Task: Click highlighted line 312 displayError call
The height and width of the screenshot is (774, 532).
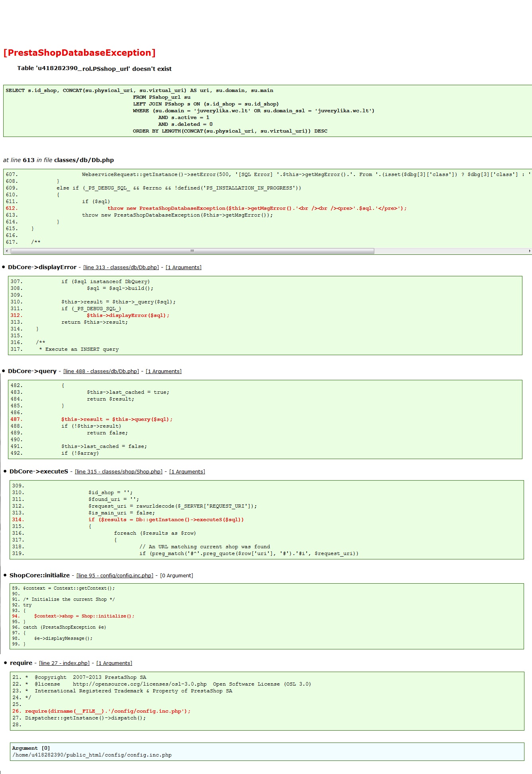Action: tap(128, 315)
